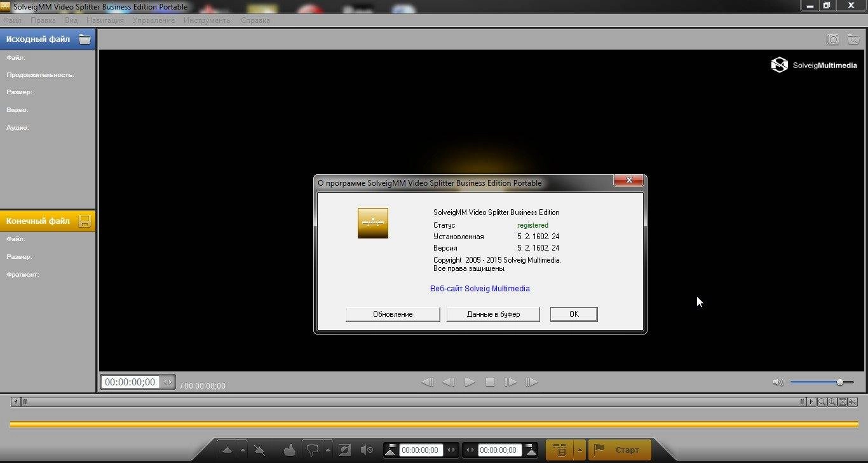Viewport: 868px width, 463px height.
Task: Click the snapshot folder icon at top right
Action: pyautogui.click(x=853, y=39)
